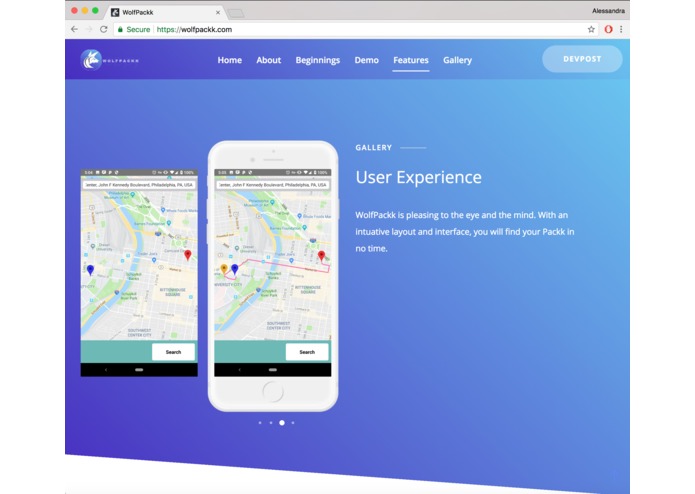Viewport: 695px width, 494px height.
Task: Select the Features nav item
Action: pos(411,60)
